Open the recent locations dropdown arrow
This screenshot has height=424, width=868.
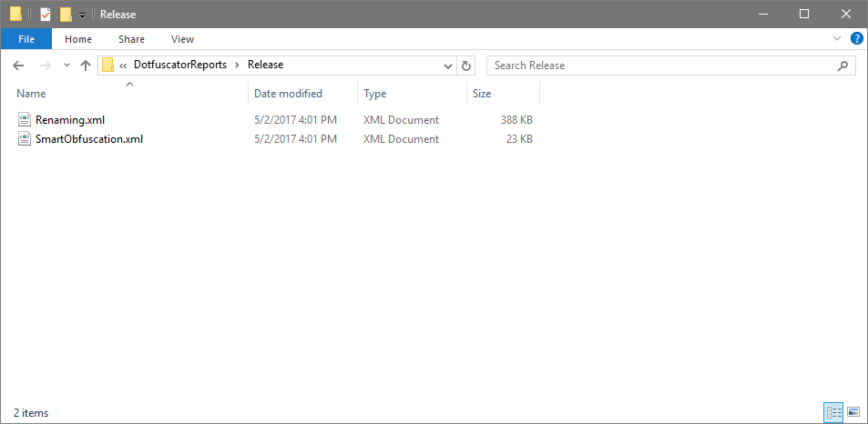pyautogui.click(x=67, y=66)
